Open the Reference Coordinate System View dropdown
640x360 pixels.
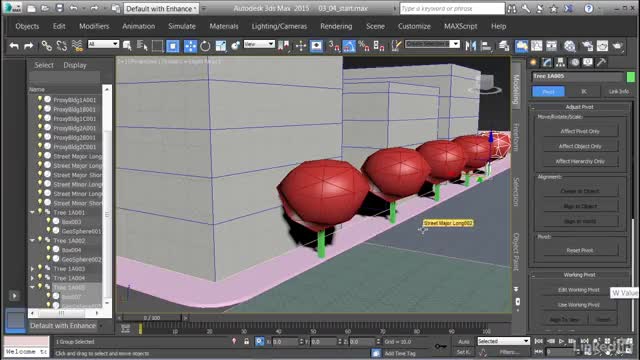[259, 44]
